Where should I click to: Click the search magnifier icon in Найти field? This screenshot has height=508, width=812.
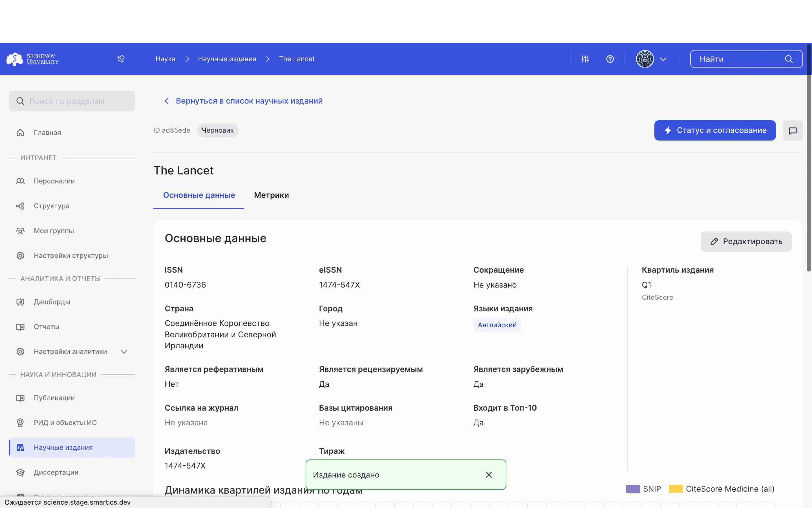click(x=789, y=59)
